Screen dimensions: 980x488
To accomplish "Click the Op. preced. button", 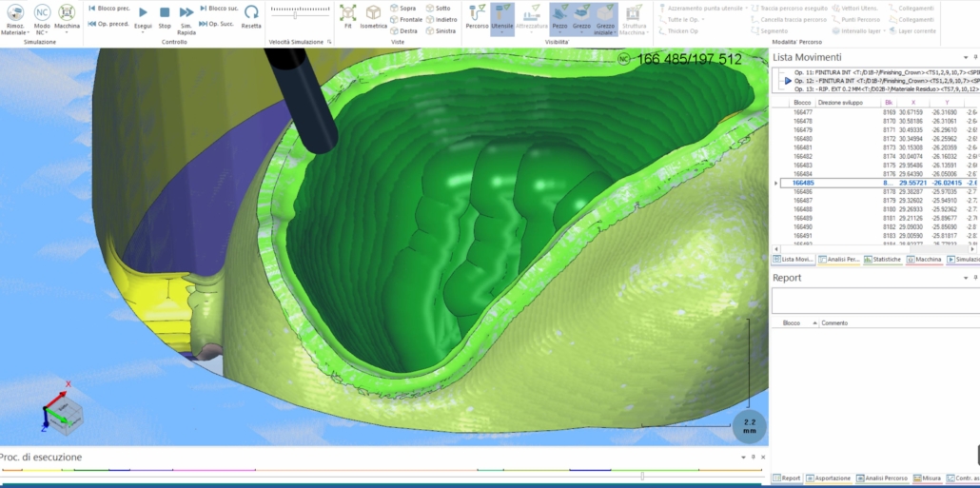I will [109, 23].
